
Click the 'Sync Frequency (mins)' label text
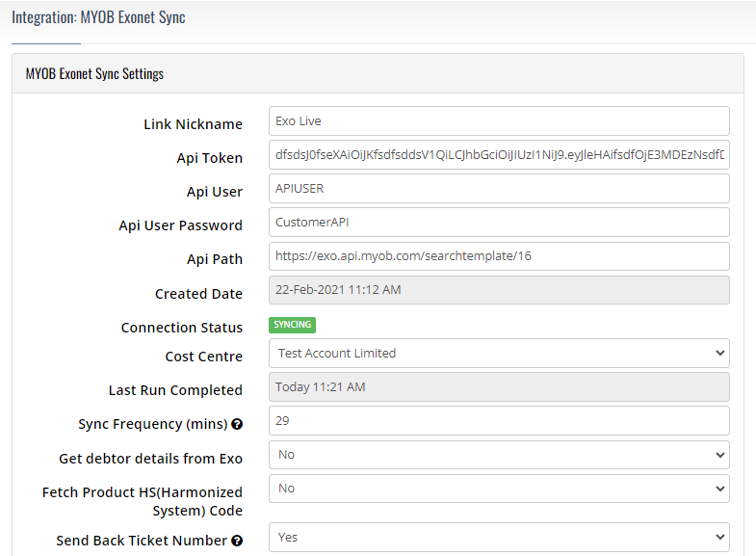(x=153, y=424)
